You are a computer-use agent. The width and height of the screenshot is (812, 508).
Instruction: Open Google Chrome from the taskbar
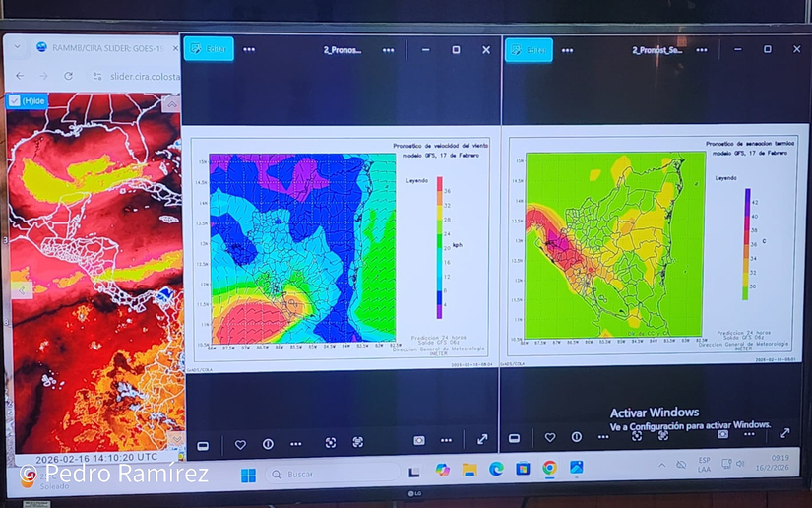549,469
